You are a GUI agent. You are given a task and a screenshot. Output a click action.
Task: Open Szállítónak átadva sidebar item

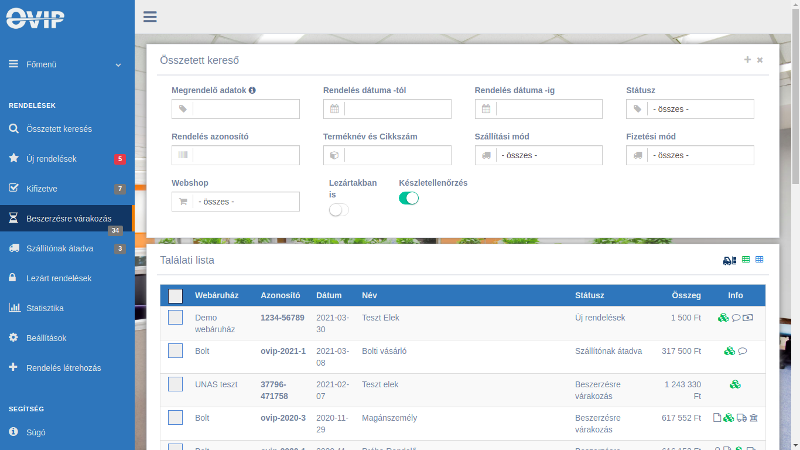pyautogui.click(x=67, y=248)
